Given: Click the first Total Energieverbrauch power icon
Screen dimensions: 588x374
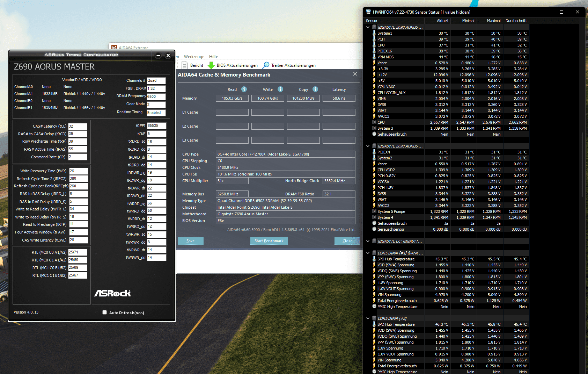Looking at the screenshot, I should click(x=374, y=301).
